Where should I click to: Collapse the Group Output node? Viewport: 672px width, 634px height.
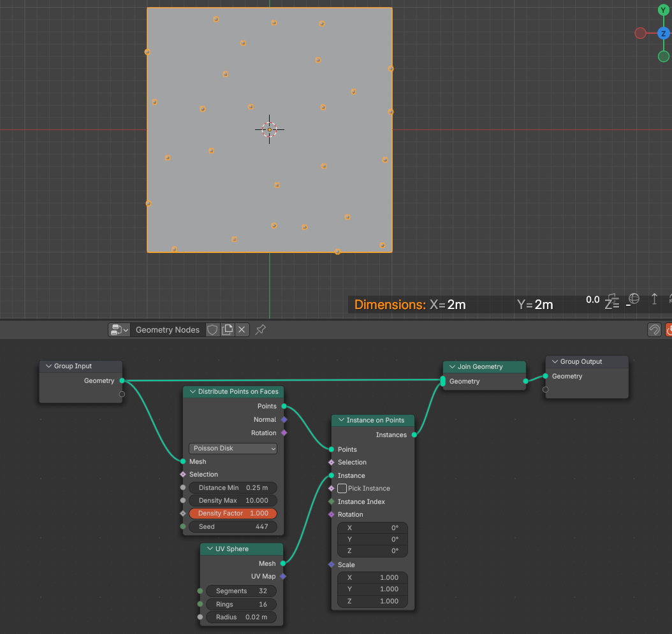pos(555,361)
